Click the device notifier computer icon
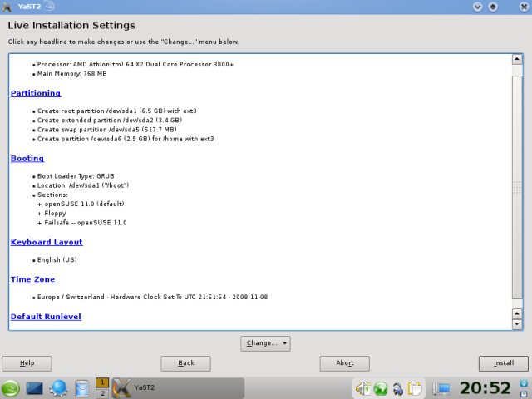Viewport: 532px width, 399px height. pyautogui.click(x=441, y=388)
